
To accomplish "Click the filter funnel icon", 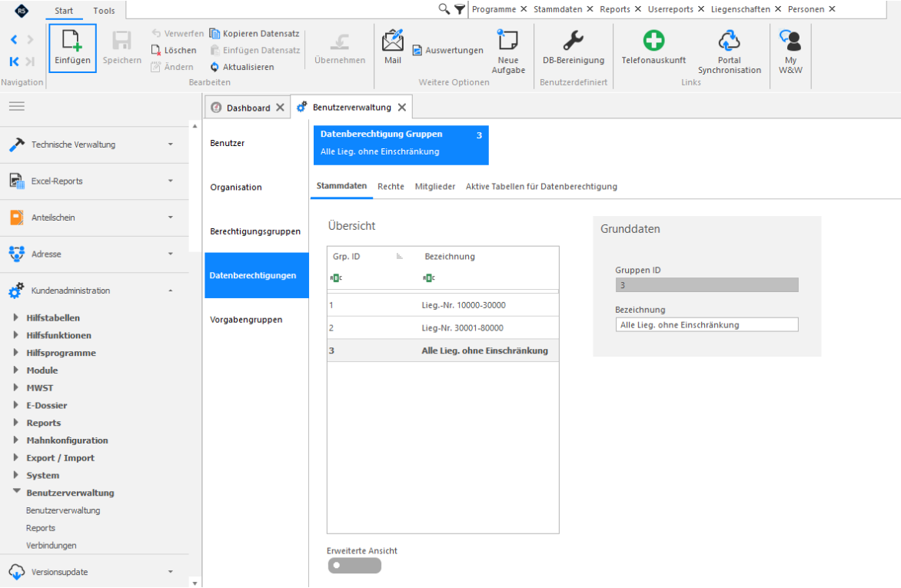I will point(460,9).
